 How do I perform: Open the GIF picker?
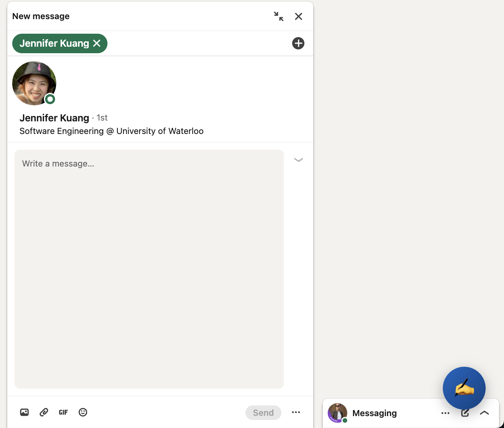(63, 412)
